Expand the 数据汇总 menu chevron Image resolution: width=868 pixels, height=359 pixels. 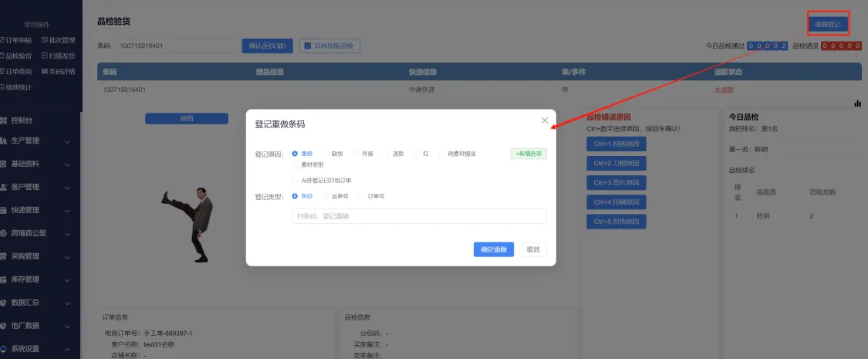tap(68, 303)
